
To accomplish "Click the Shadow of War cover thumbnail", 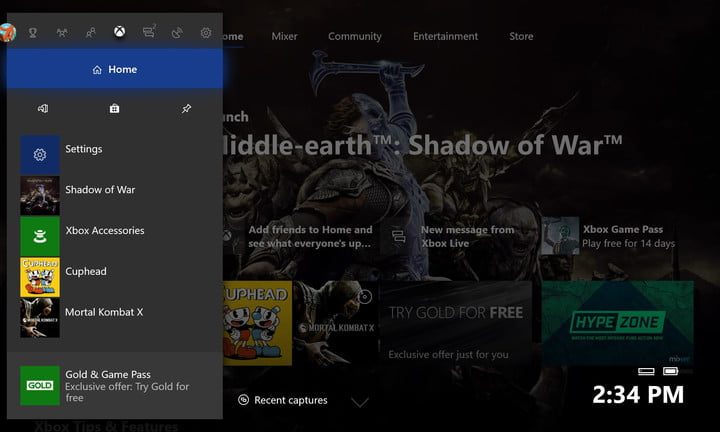I will click(40, 196).
